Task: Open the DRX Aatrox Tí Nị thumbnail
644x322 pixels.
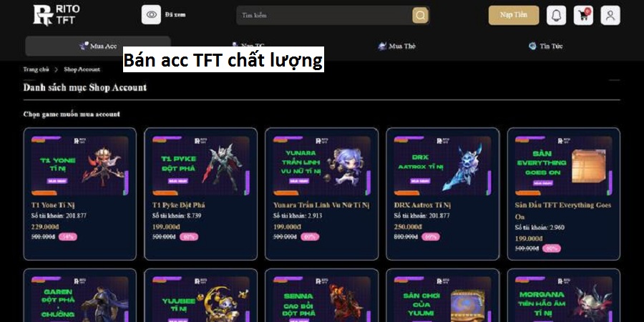Action: pos(442,165)
